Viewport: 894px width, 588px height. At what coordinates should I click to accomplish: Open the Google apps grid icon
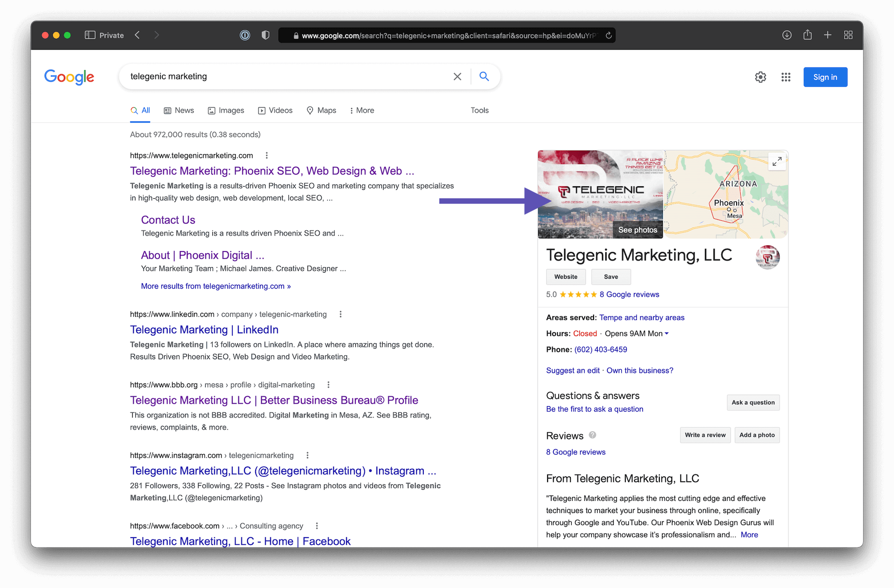[786, 77]
